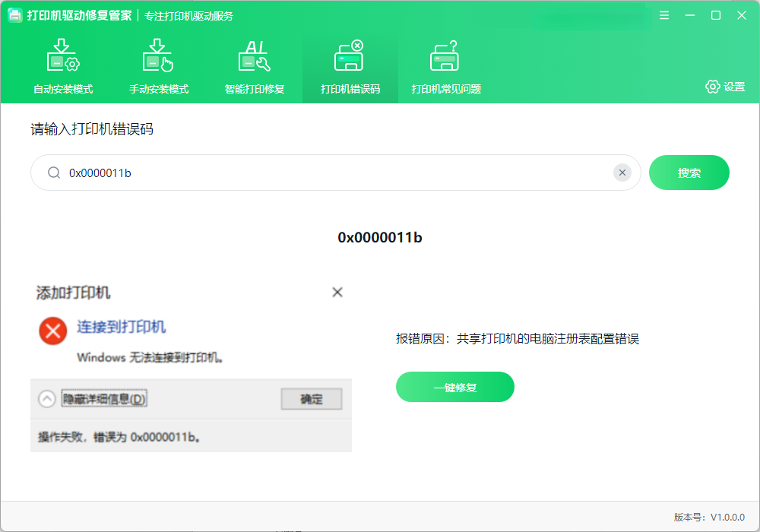
Task: Select 智能打印修复 (smart print repair)
Action: [x=254, y=67]
